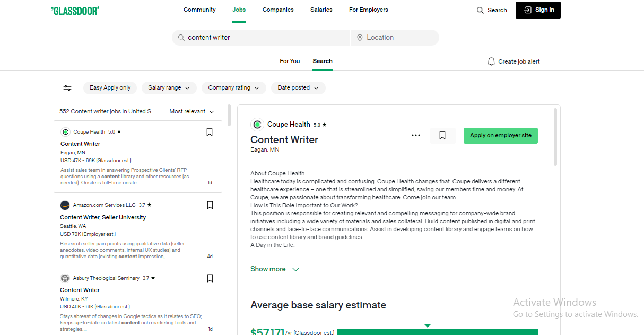Open the Jobs menu item
This screenshot has height=335, width=644.
tap(239, 10)
